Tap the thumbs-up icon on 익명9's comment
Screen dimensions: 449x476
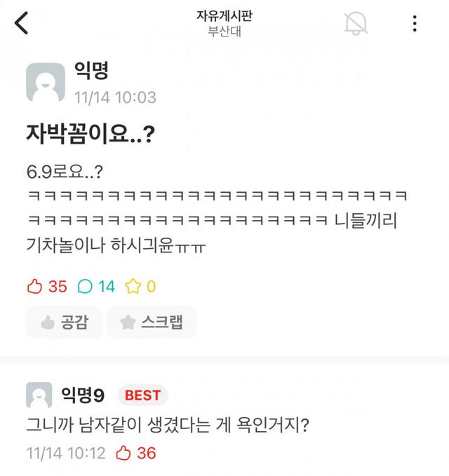pos(123,454)
